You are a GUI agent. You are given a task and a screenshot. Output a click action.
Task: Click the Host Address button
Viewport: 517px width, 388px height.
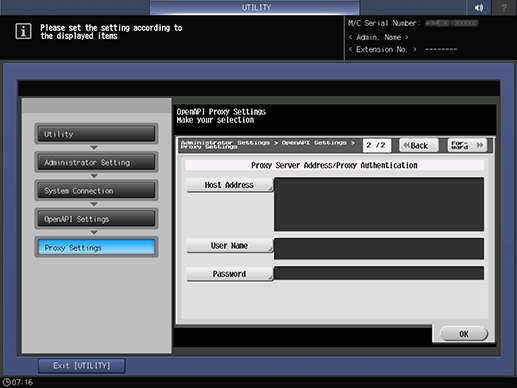[230, 185]
